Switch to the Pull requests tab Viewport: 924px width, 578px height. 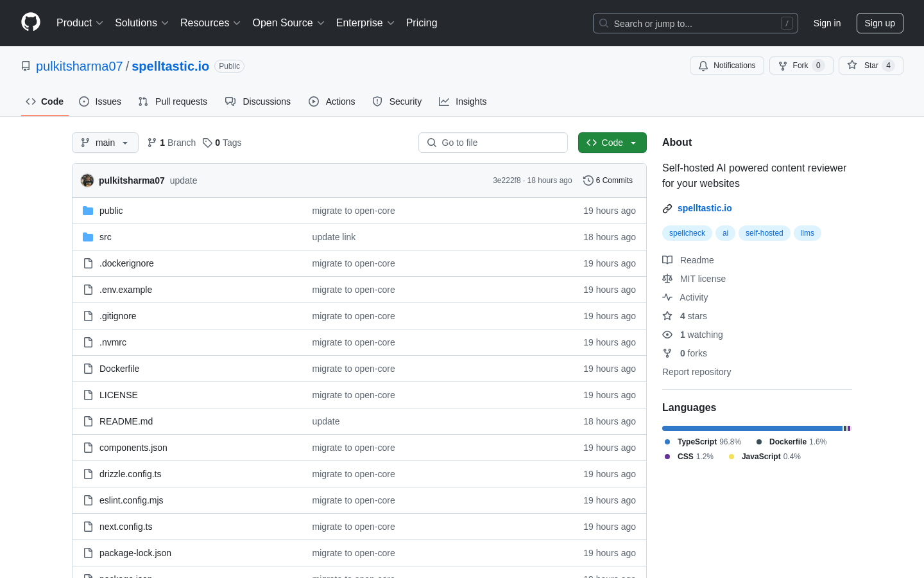[x=173, y=101]
